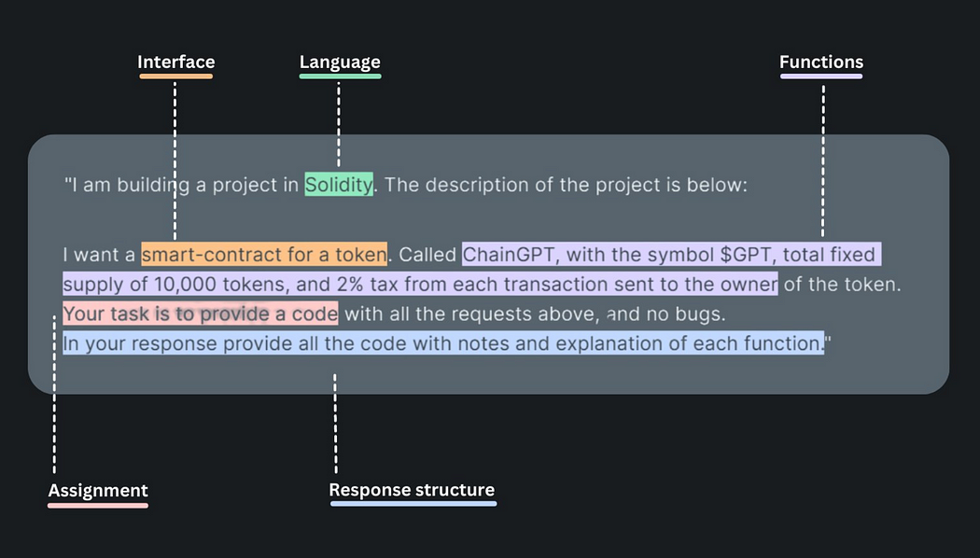The image size is (980, 558).
Task: Click the purple highlighted 'ChainGPT, with the symbol $GPT'
Action: (618, 255)
